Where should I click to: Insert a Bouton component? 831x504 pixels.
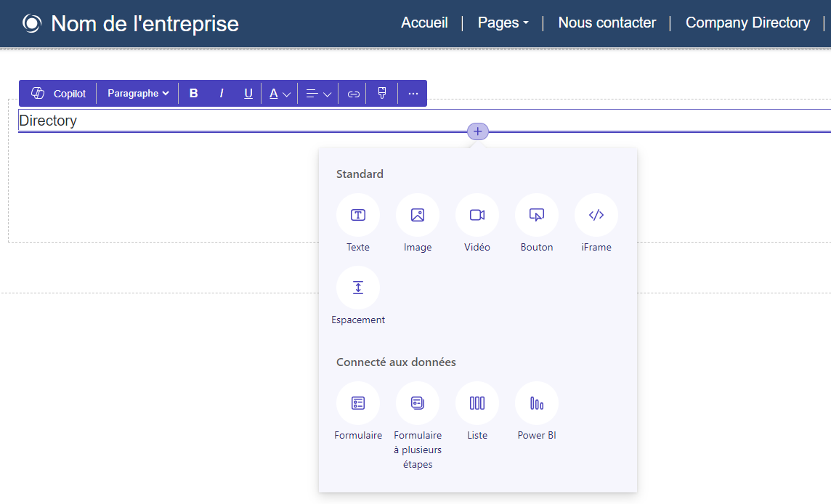[x=536, y=215]
